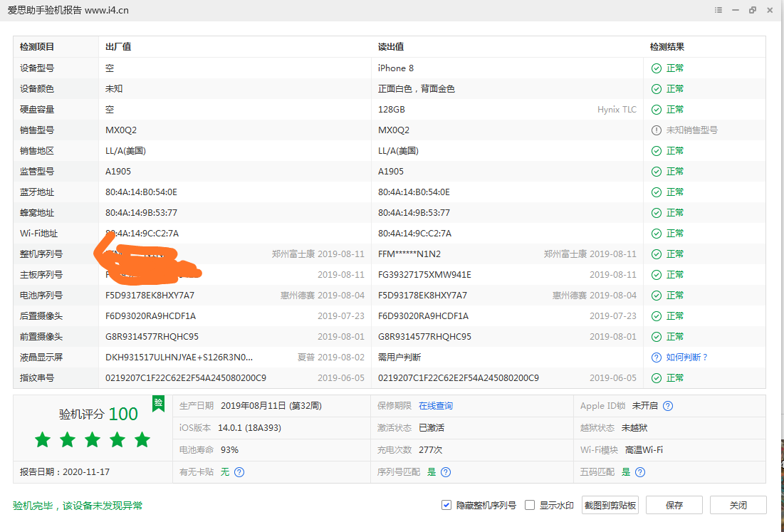This screenshot has height=532, width=784.
Task: Click help icon next to 五码匹配
Action: [640, 472]
